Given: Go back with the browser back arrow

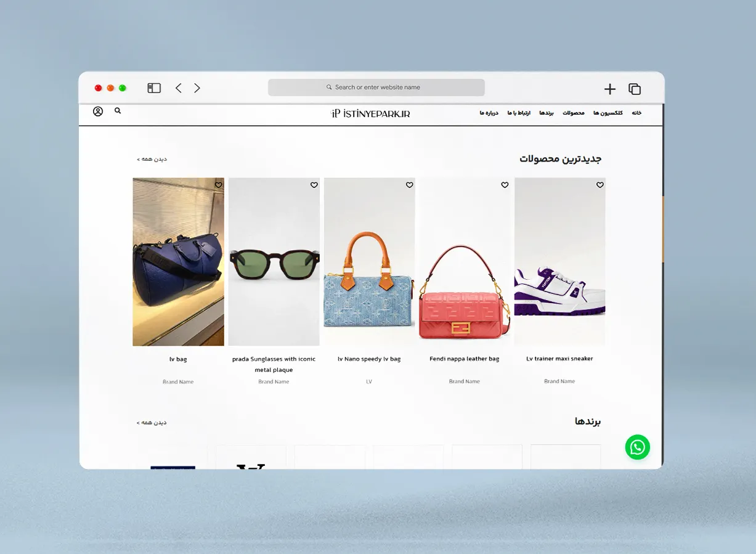Looking at the screenshot, I should pos(179,88).
